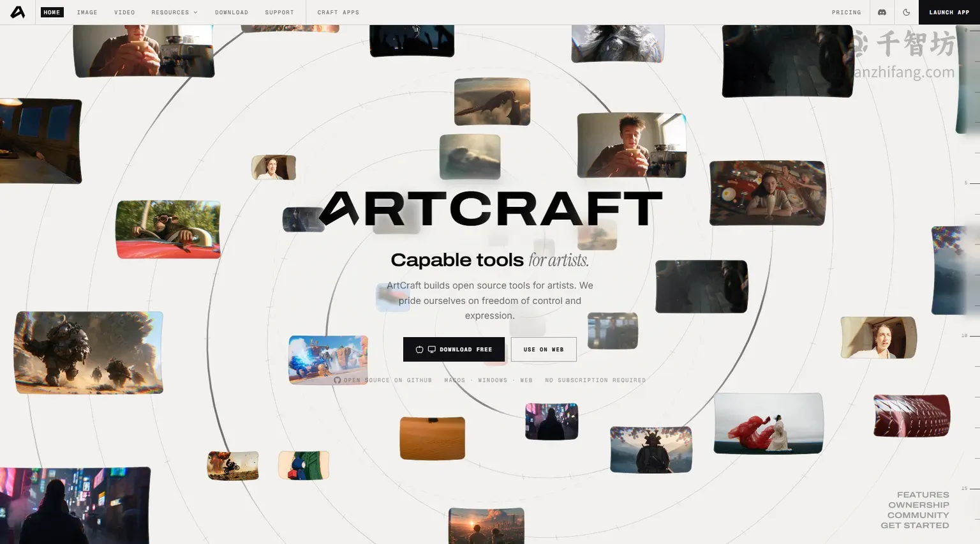Screen dimensions: 980x544
Task: Click the motorcycle explosion thumbnail
Action: pyautogui.click(x=233, y=465)
